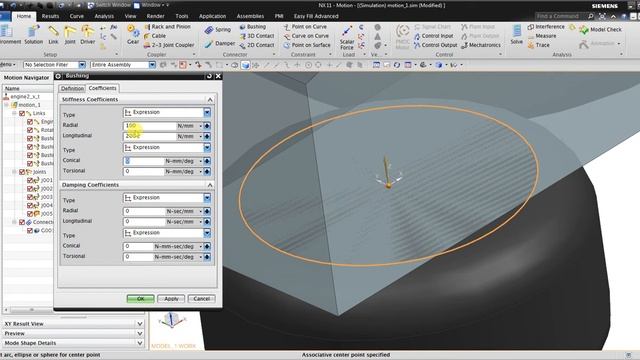Open Control Output tool
Viewport: 640px width, 360px height.
click(436, 45)
